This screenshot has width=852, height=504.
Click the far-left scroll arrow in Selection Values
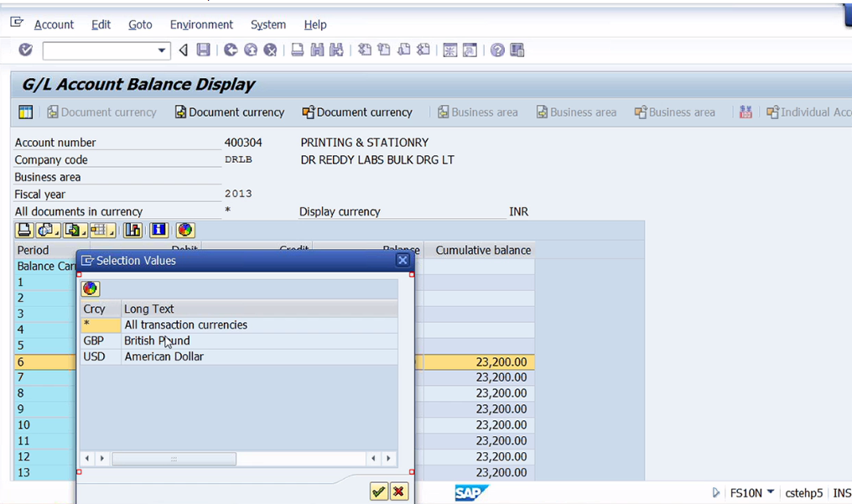point(87,459)
